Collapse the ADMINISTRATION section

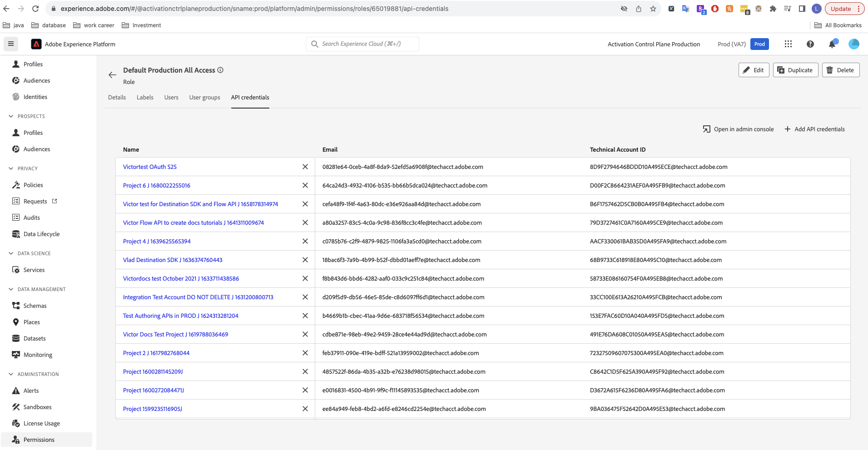(11, 374)
